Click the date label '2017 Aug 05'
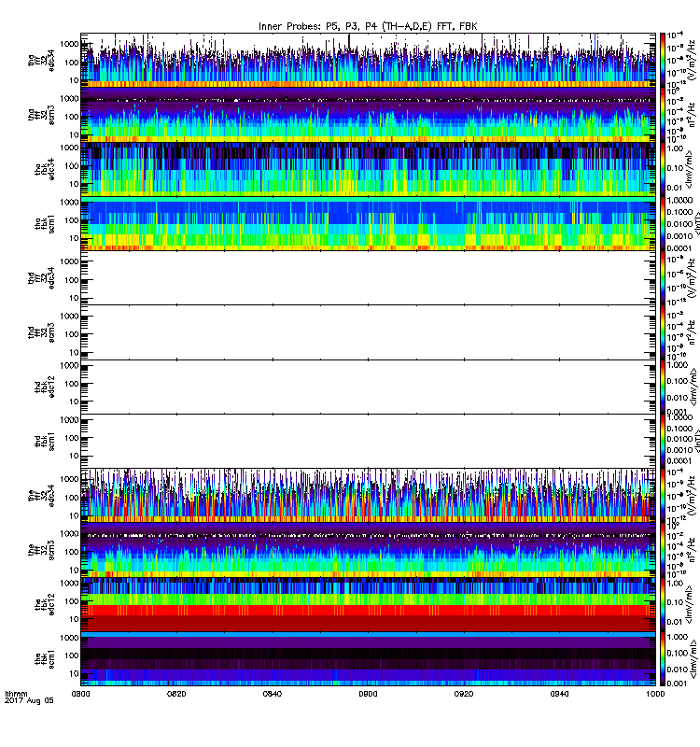700x747 pixels. [29, 701]
